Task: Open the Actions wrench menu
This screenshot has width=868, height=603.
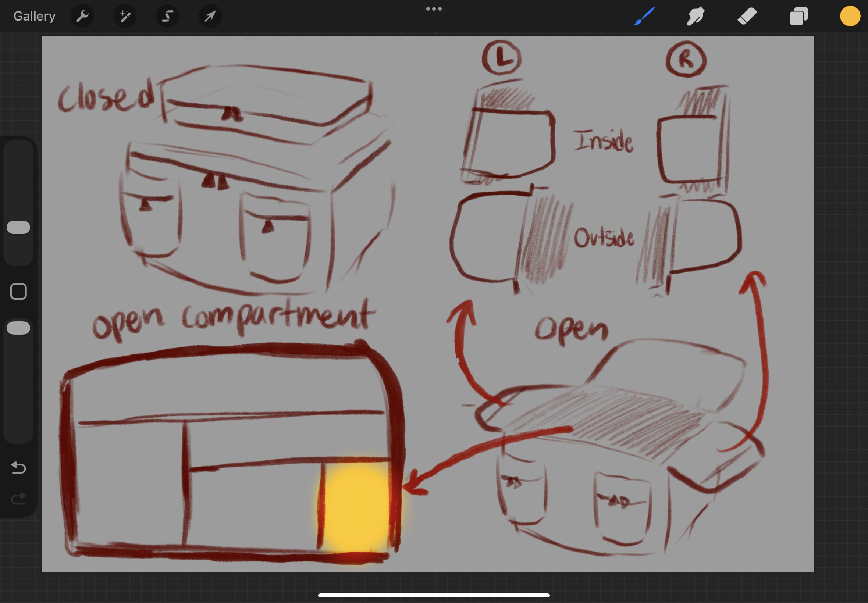Action: [x=82, y=16]
